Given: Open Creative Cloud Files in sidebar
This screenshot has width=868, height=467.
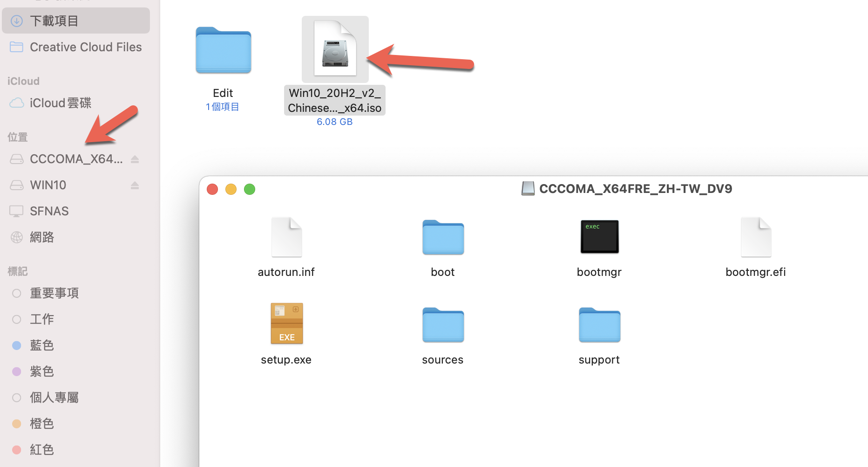Looking at the screenshot, I should 76,47.
